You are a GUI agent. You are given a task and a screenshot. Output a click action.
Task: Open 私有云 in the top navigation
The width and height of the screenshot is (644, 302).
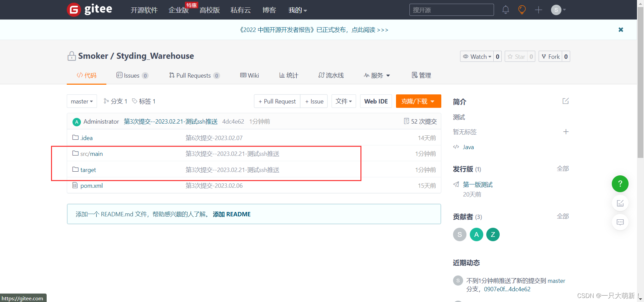pos(241,10)
